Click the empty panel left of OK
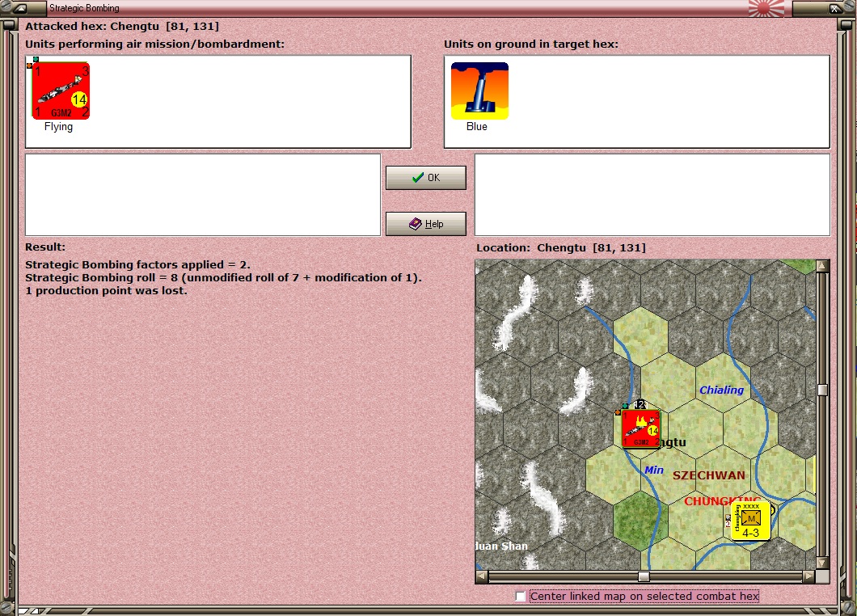The width and height of the screenshot is (857, 616). click(203, 195)
